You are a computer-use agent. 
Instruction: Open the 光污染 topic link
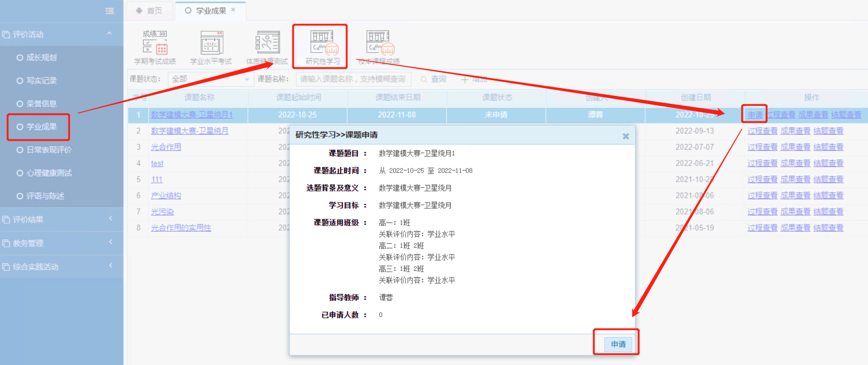[x=162, y=212]
